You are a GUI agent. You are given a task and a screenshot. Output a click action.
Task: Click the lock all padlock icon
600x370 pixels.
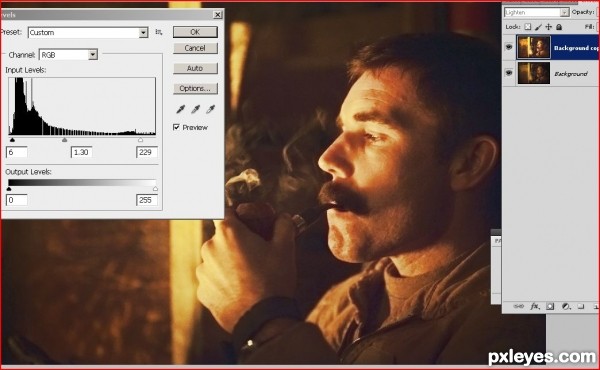coord(559,27)
